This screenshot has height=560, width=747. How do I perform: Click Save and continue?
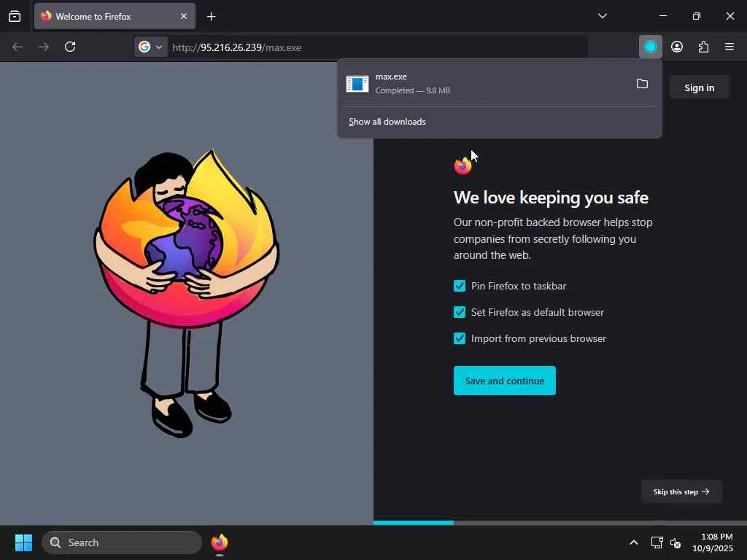(x=505, y=381)
